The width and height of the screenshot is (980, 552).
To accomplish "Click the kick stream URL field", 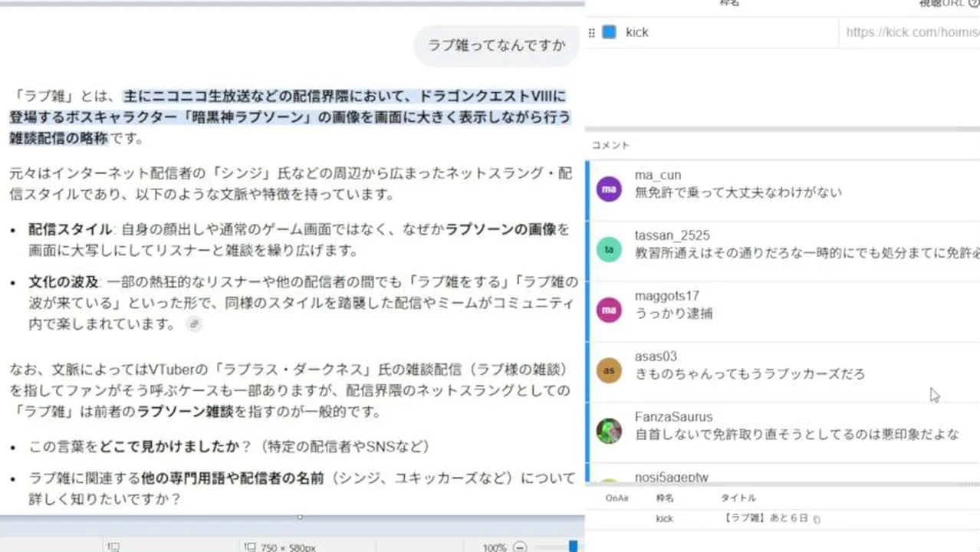I will 910,32.
